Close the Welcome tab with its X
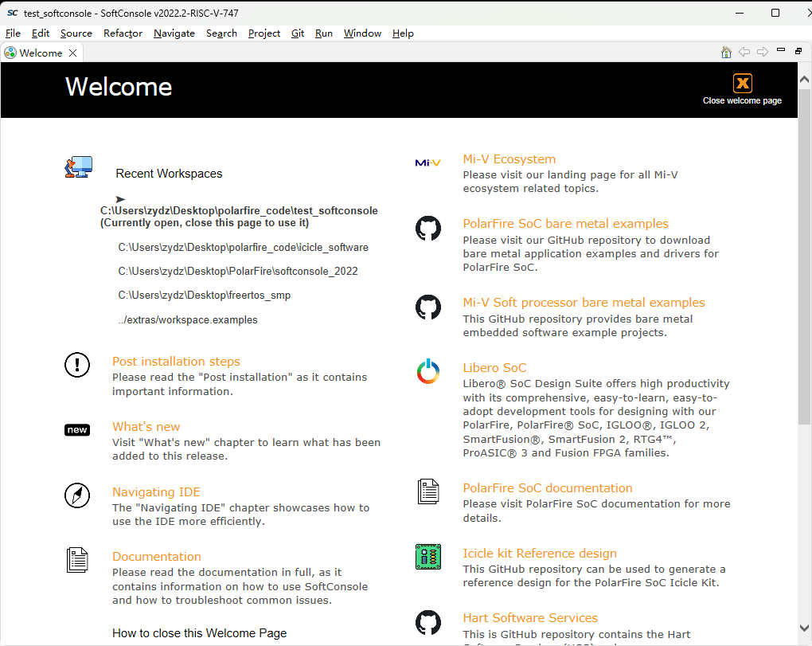Viewport: 812px width, 646px height. tap(73, 53)
